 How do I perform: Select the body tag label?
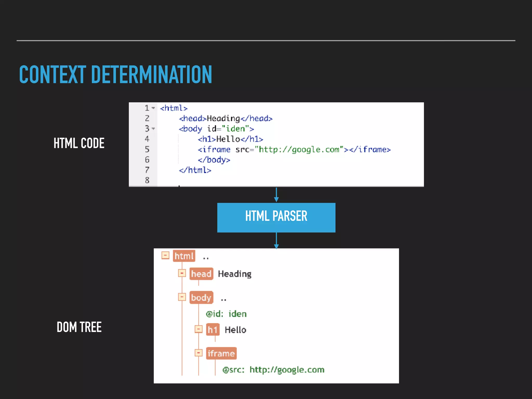(x=201, y=297)
